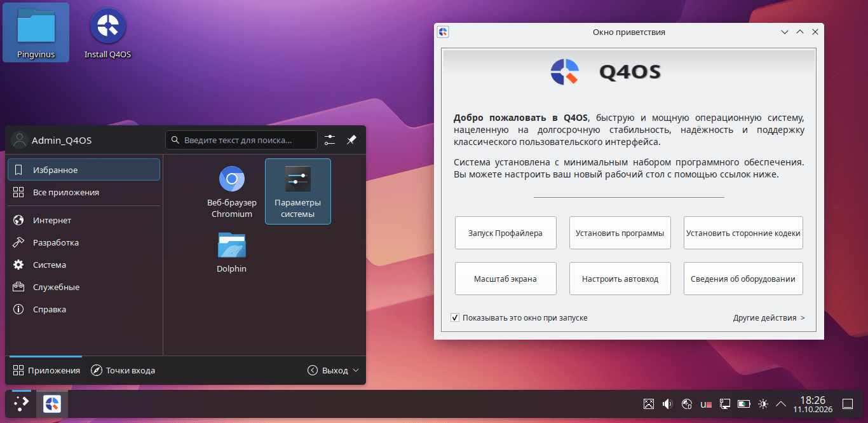
Task: Click the application launcher in taskbar
Action: pyautogui.click(x=22, y=404)
